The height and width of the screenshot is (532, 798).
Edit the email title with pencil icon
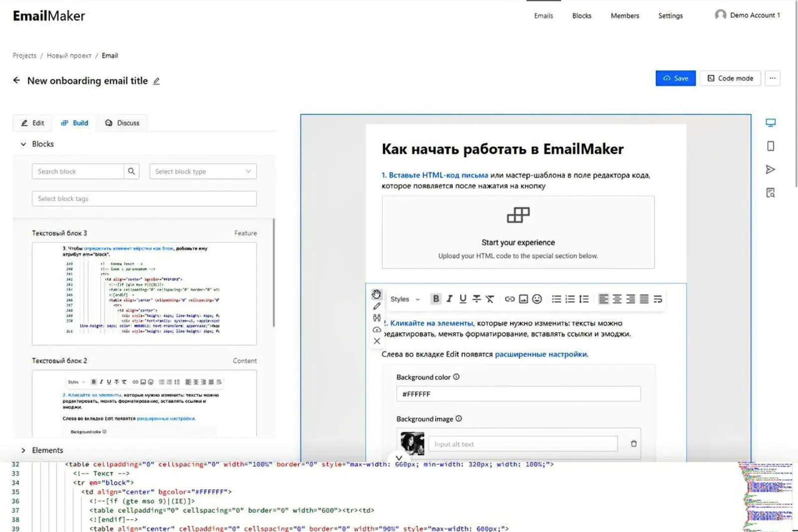(156, 81)
